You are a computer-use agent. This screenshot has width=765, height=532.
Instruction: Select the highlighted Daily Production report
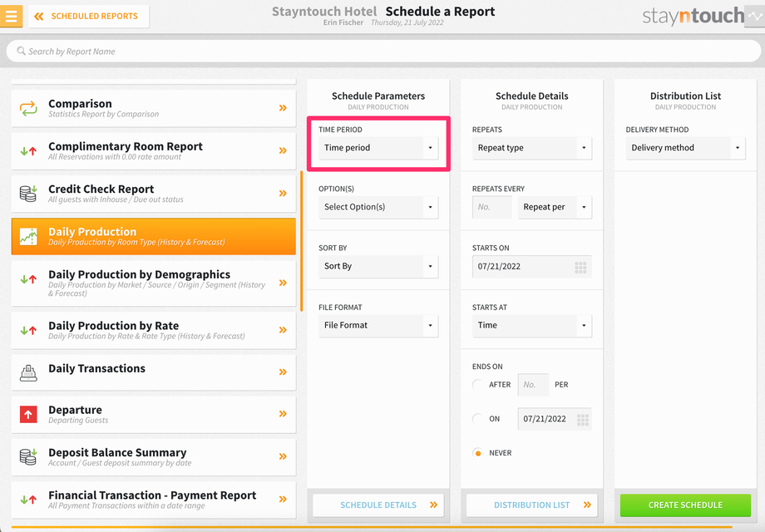pyautogui.click(x=154, y=237)
